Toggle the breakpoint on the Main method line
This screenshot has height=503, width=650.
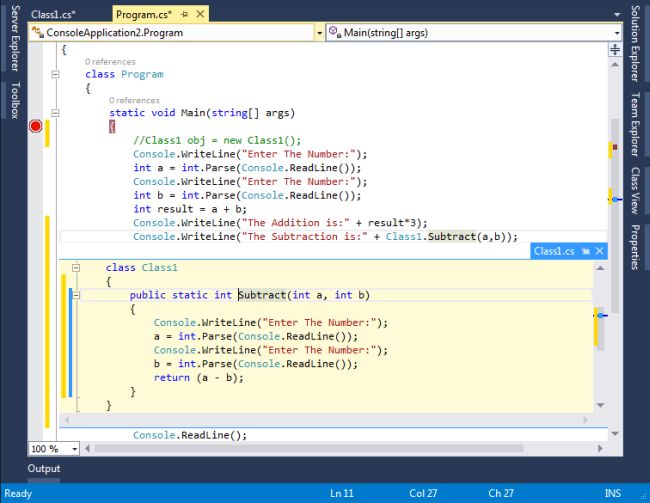point(36,126)
